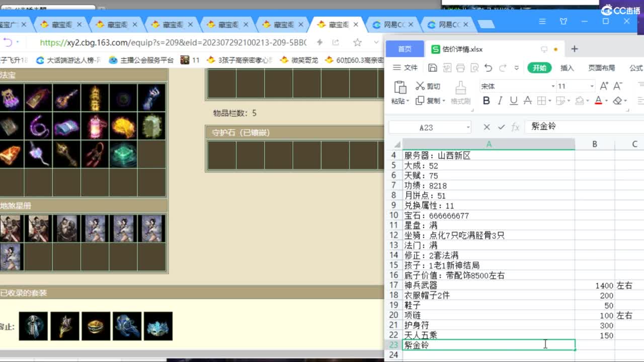
Task: Open the 大话端游达人榜 bookmark
Action: 68,60
